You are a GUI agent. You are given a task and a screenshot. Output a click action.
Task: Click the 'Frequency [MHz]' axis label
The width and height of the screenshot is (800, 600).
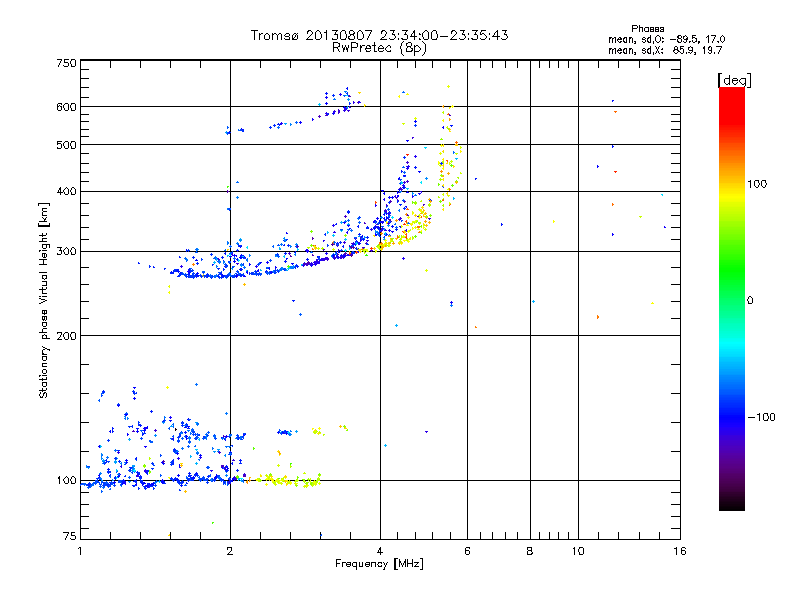[x=379, y=564]
